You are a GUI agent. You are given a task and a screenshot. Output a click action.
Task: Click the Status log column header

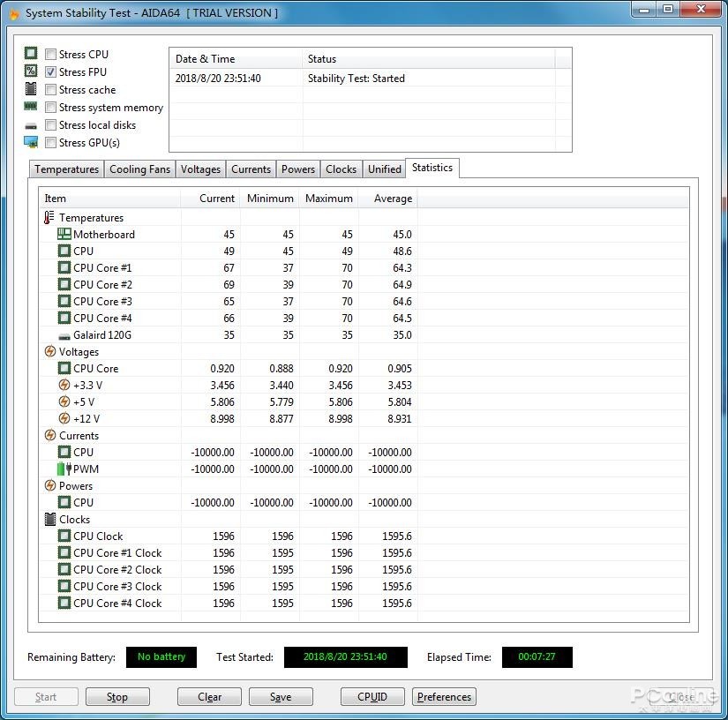coord(429,59)
